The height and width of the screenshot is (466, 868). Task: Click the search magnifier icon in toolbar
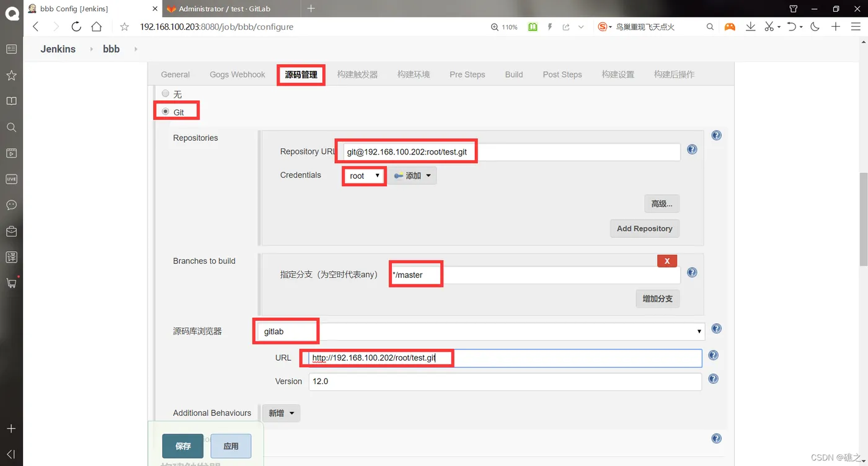tap(710, 27)
